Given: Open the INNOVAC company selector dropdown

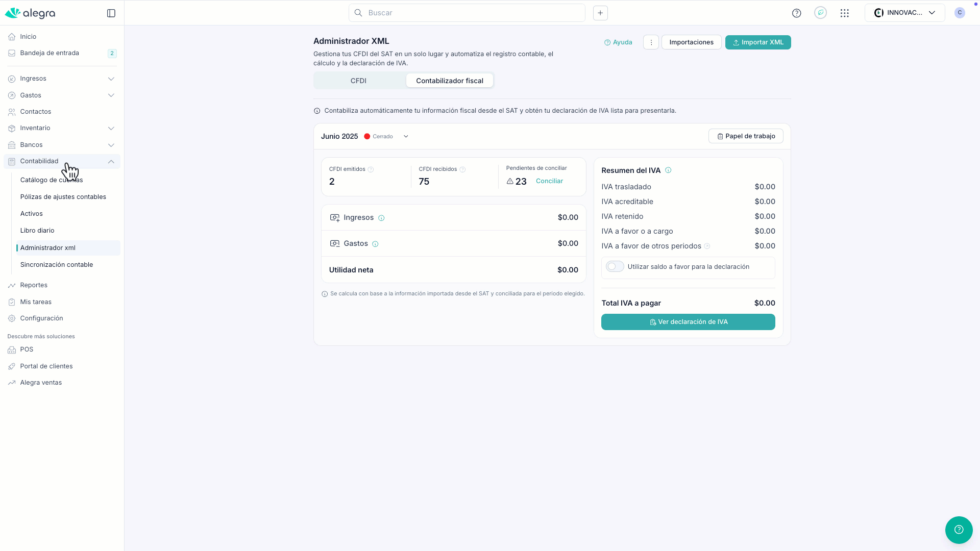Looking at the screenshot, I should 904,13.
